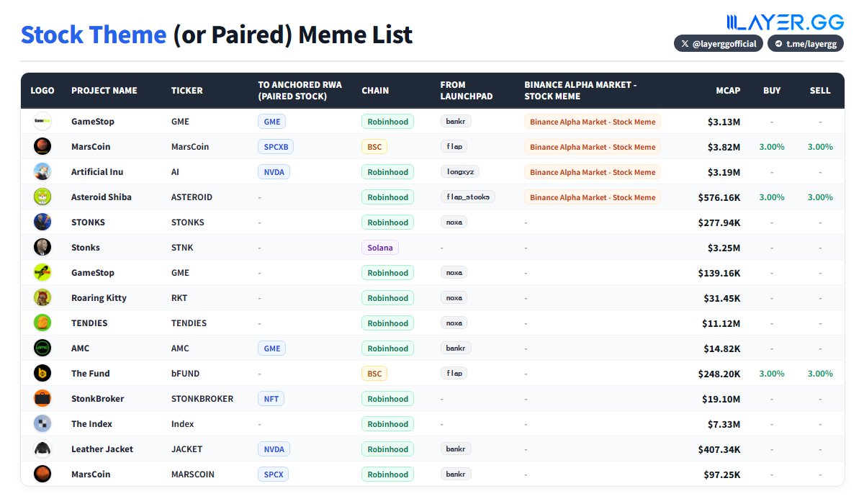Click the flap_stocks launchpad tag
The width and height of the screenshot is (864, 504).
[468, 197]
